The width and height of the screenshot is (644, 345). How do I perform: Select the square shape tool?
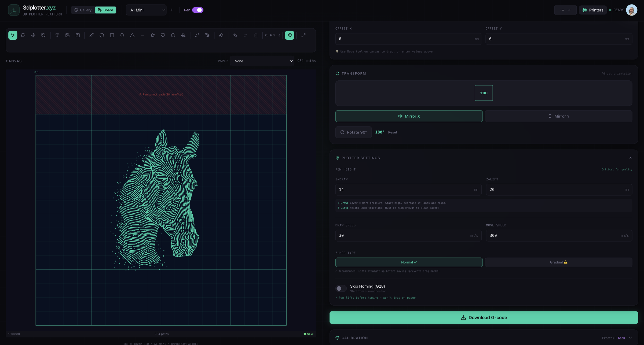(x=112, y=35)
